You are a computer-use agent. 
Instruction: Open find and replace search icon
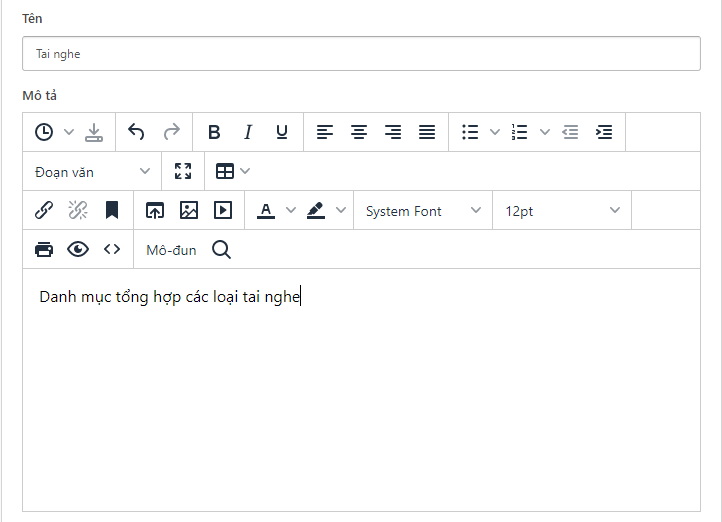click(221, 249)
